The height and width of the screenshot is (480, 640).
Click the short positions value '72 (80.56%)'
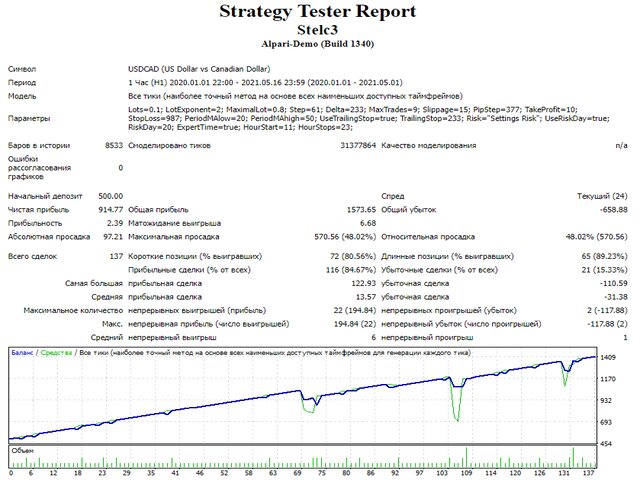353,256
